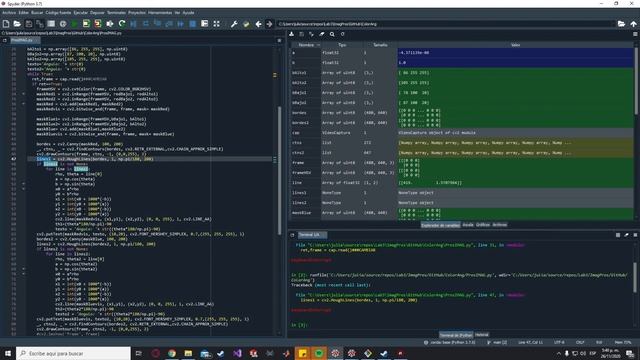640x360 pixels.
Task: Run cell and advance icon
Action: pyautogui.click(x=98, y=24)
